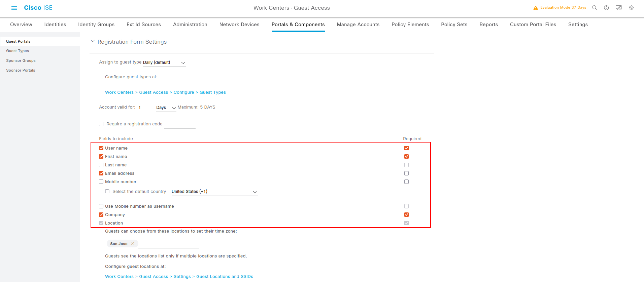Open the help question mark icon
This screenshot has height=282, width=644.
coord(606,8)
